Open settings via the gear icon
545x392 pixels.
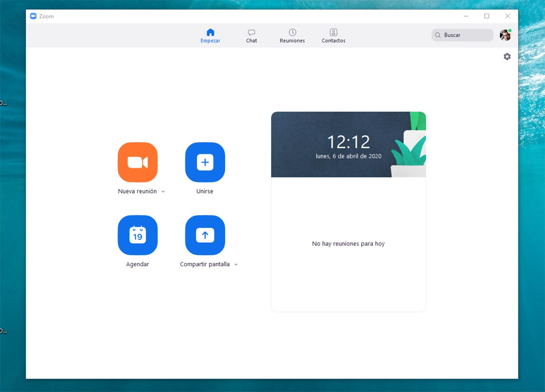(507, 57)
